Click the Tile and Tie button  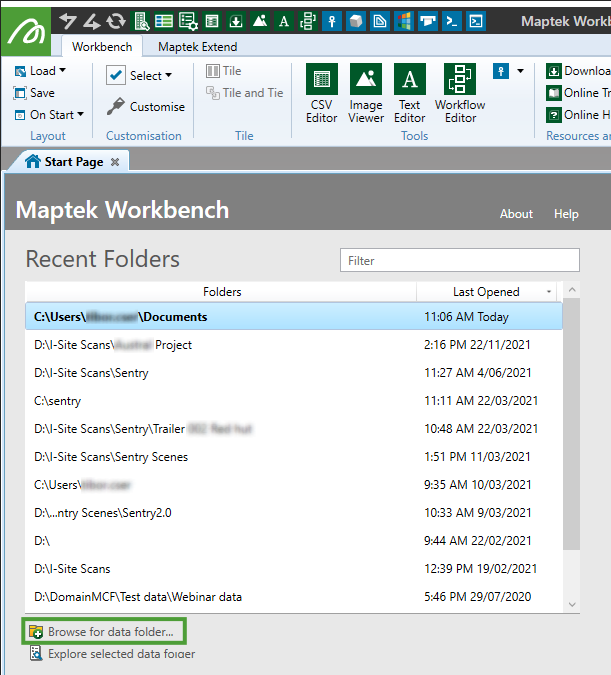(245, 93)
